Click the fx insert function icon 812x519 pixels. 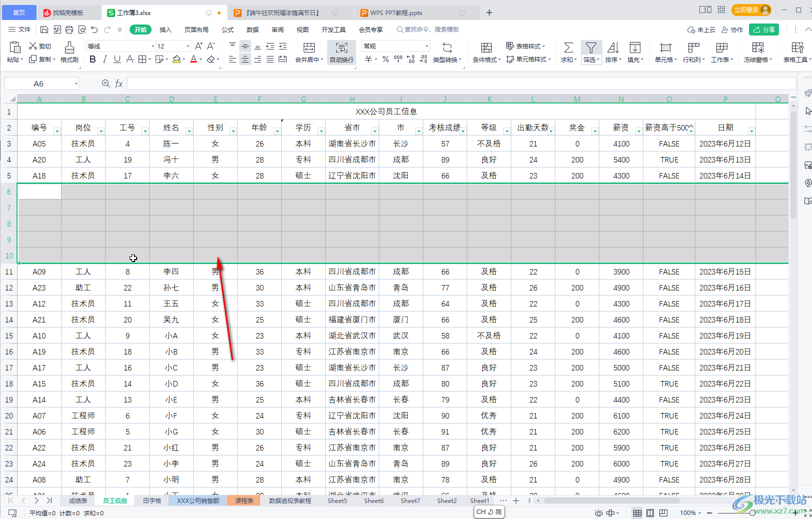[119, 83]
